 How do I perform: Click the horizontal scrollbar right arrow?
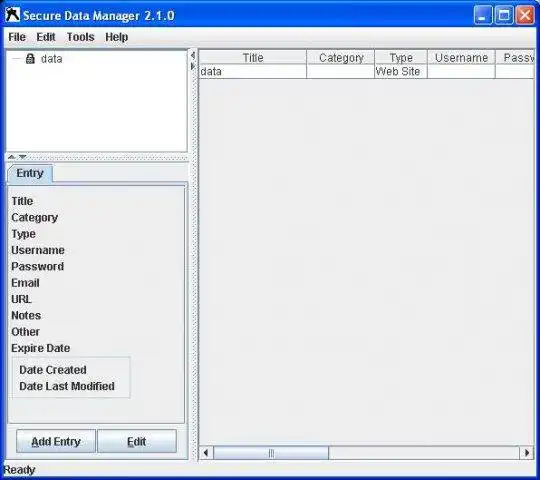(x=526, y=452)
